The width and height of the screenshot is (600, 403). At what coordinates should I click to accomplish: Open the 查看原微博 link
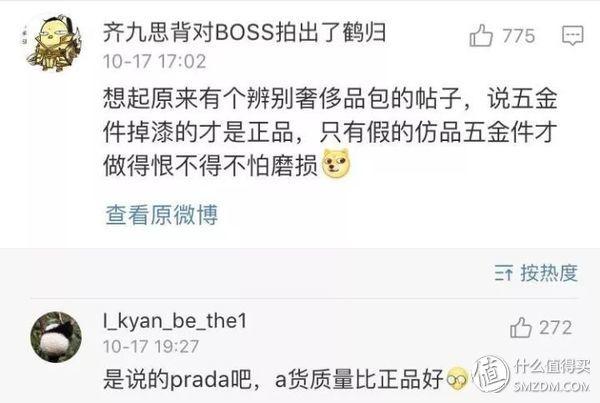[161, 215]
